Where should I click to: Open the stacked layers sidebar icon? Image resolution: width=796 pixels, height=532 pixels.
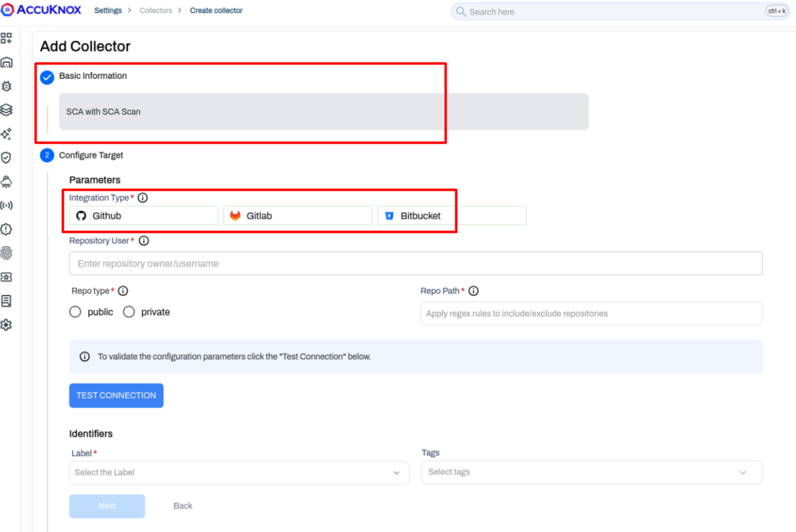coord(7,110)
